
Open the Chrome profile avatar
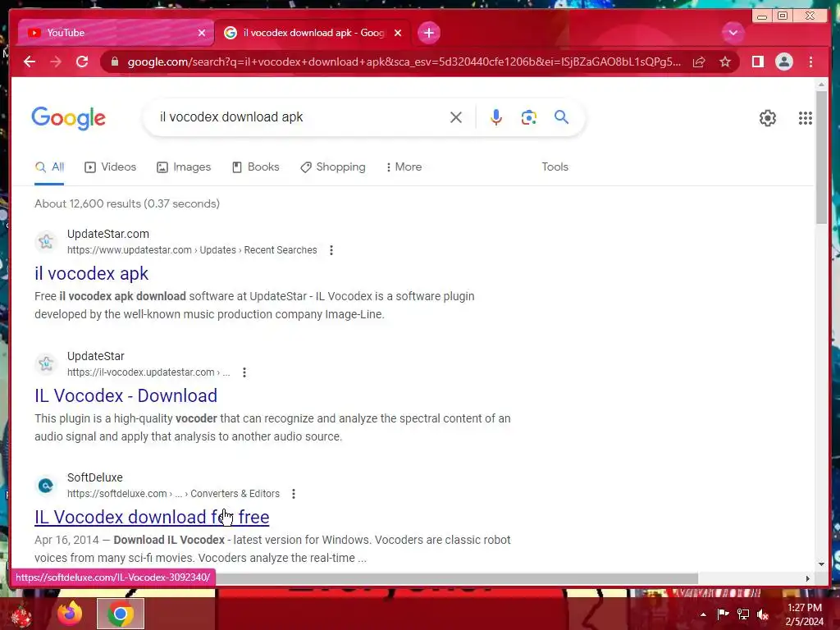tap(783, 62)
